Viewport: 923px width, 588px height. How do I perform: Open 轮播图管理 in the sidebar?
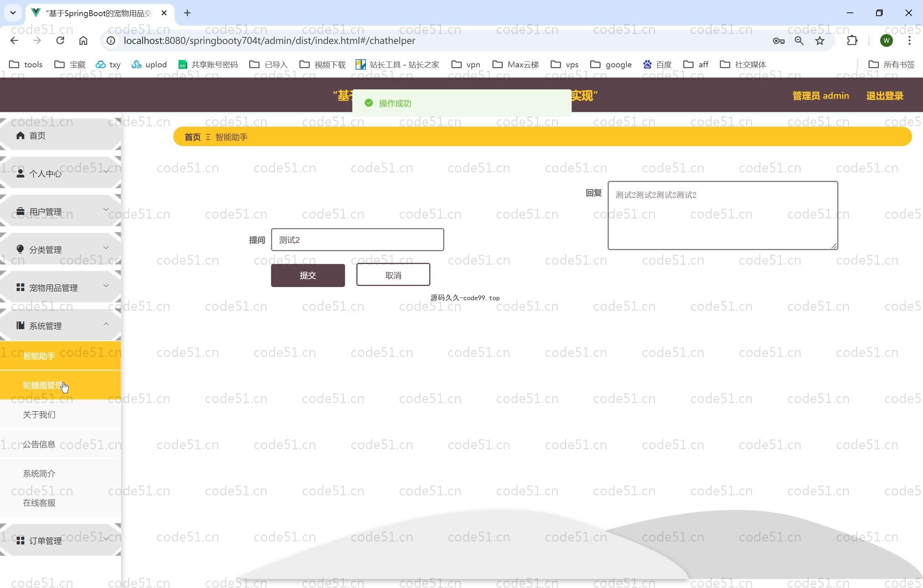60,385
